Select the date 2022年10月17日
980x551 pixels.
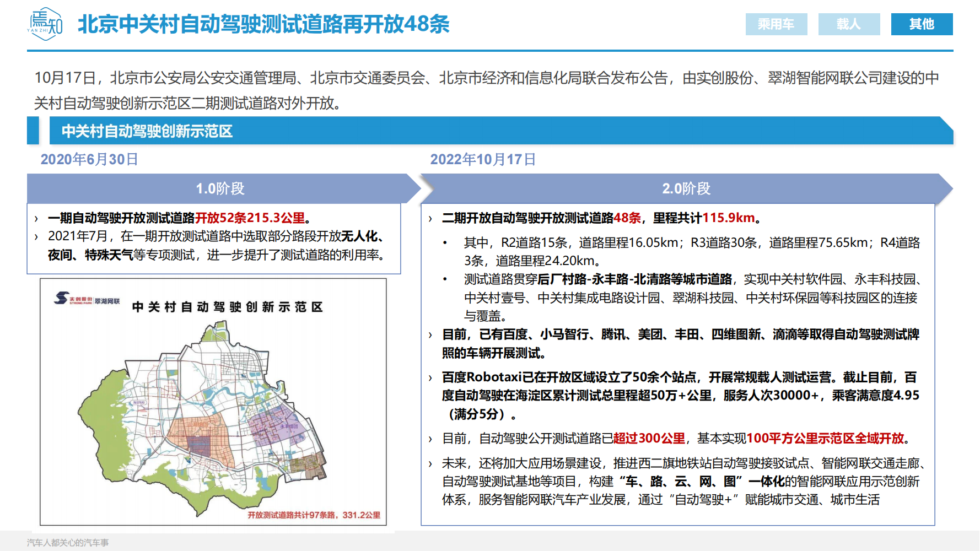483,159
